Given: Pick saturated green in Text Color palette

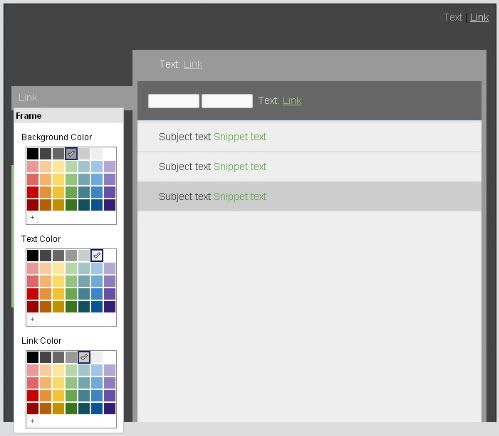Looking at the screenshot, I should tap(71, 294).
